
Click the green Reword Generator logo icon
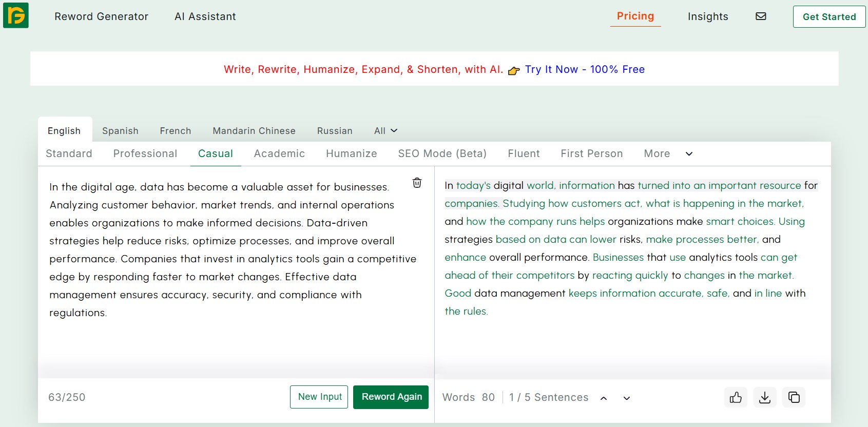click(x=16, y=15)
